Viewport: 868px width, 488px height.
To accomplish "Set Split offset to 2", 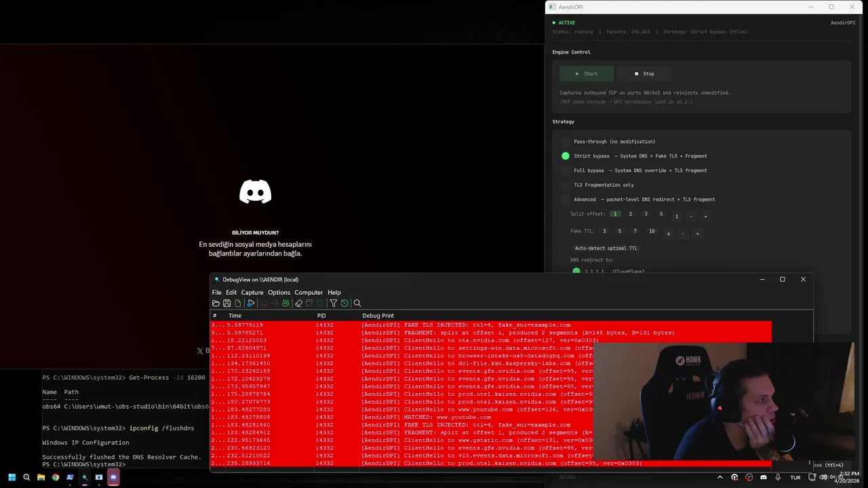I will coord(631,214).
